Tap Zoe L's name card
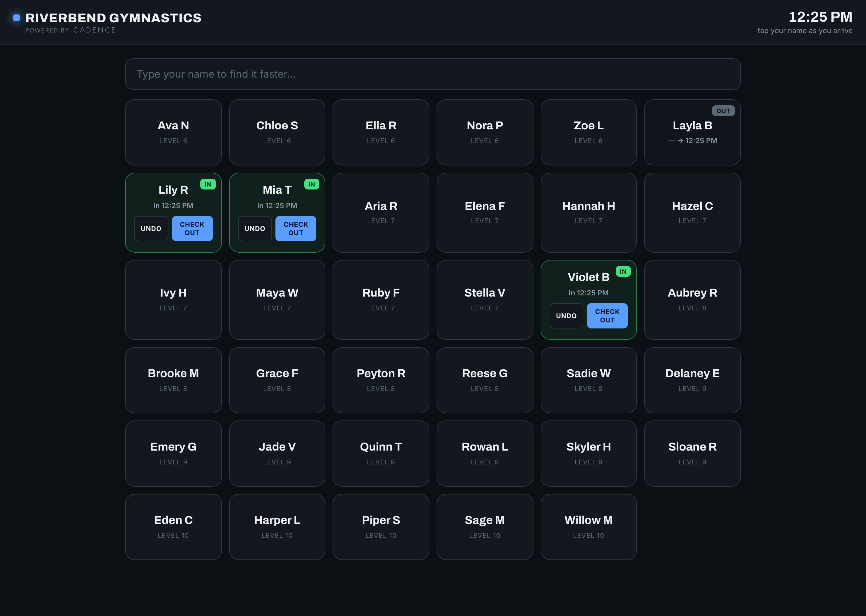 click(588, 132)
